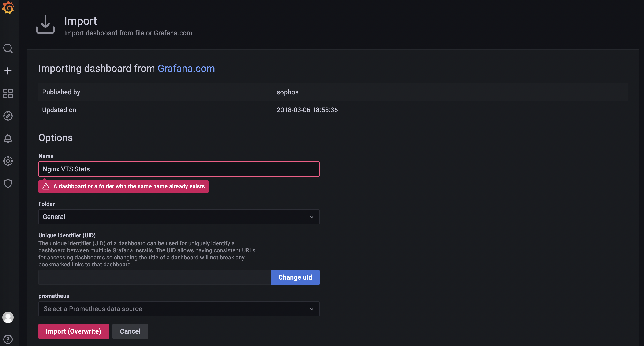
Task: Open the Help question mark icon
Action: [x=8, y=339]
